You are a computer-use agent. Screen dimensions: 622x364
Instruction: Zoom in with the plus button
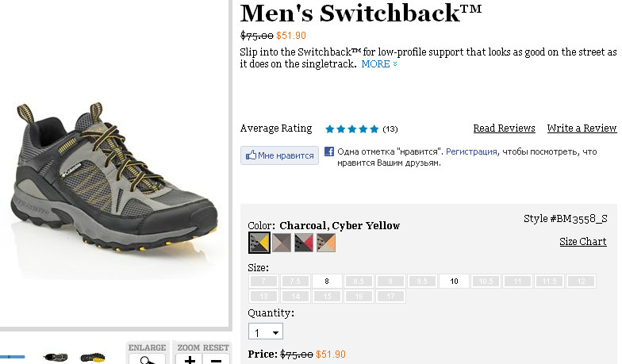(x=190, y=360)
